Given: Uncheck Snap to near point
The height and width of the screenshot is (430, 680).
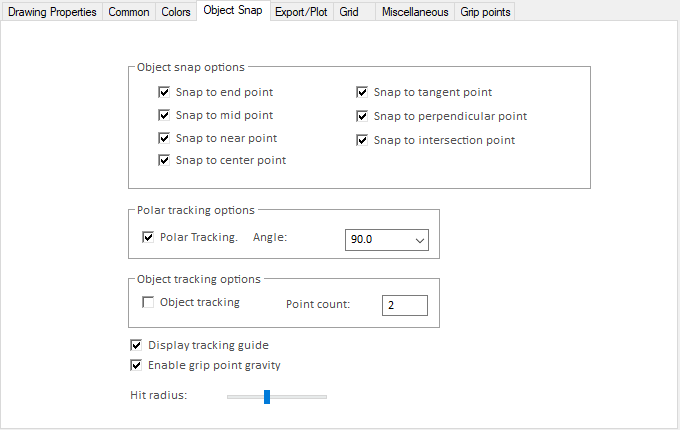Looking at the screenshot, I should coord(164,138).
